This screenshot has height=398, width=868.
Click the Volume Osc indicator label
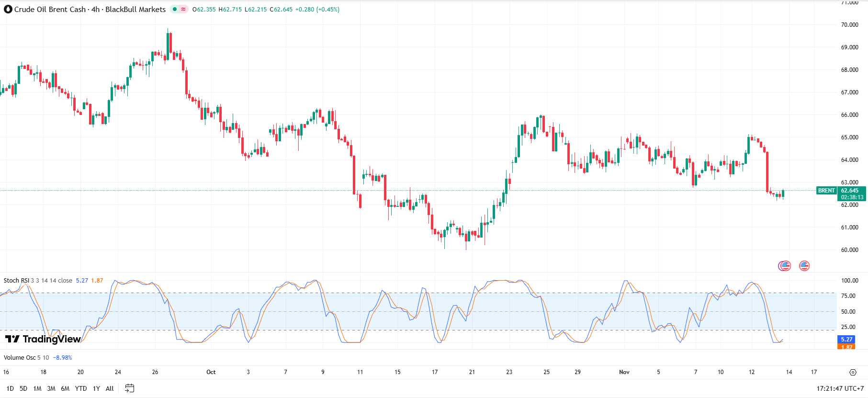click(x=20, y=358)
